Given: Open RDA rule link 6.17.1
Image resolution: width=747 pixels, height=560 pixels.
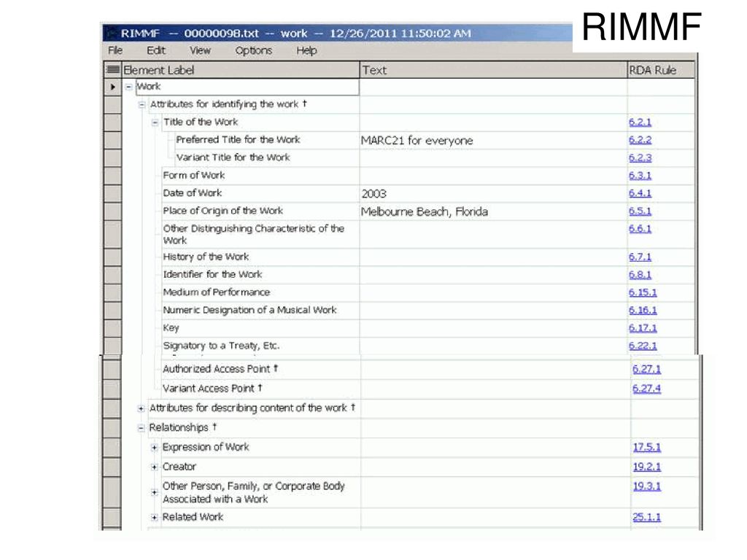Looking at the screenshot, I should click(643, 328).
